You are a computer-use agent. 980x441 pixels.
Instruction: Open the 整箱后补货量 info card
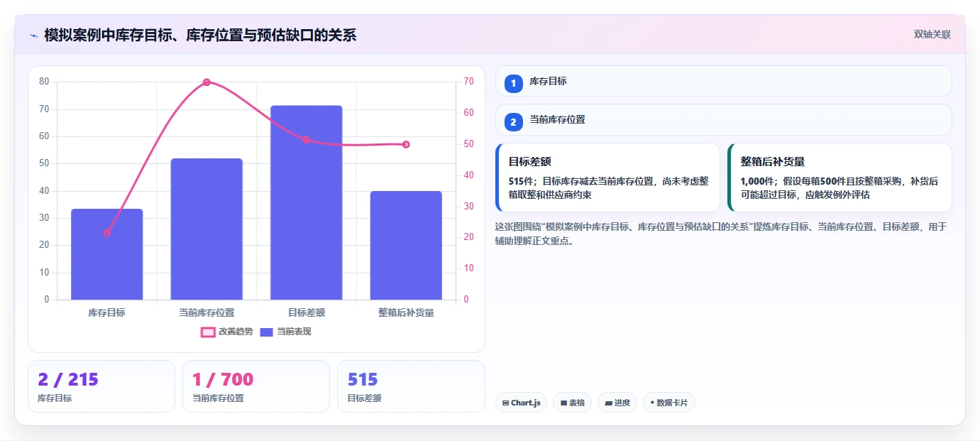[x=839, y=178]
